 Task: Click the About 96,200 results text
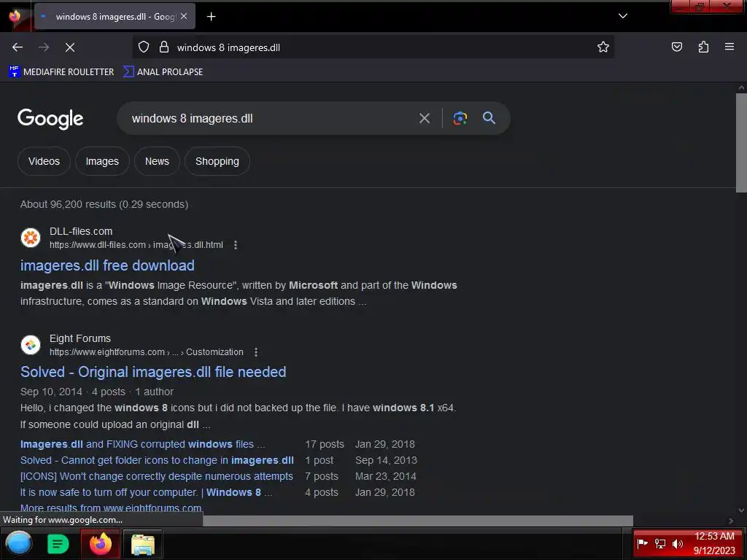tap(104, 204)
